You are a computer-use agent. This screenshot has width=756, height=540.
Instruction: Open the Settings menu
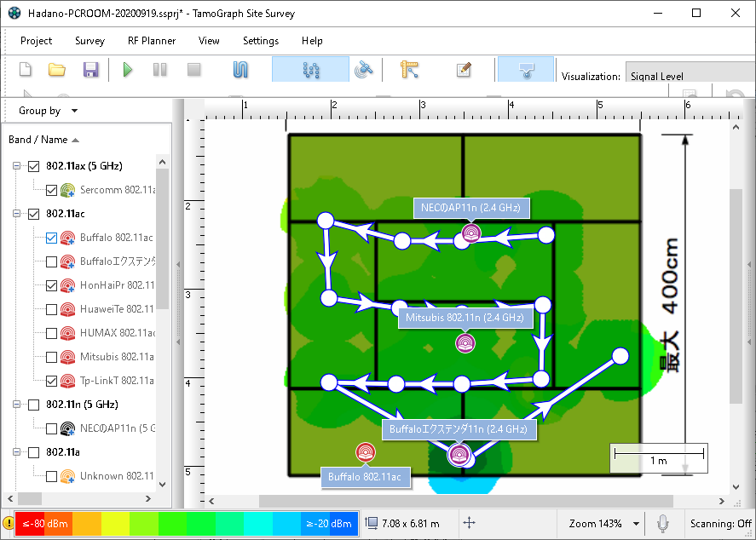[261, 41]
